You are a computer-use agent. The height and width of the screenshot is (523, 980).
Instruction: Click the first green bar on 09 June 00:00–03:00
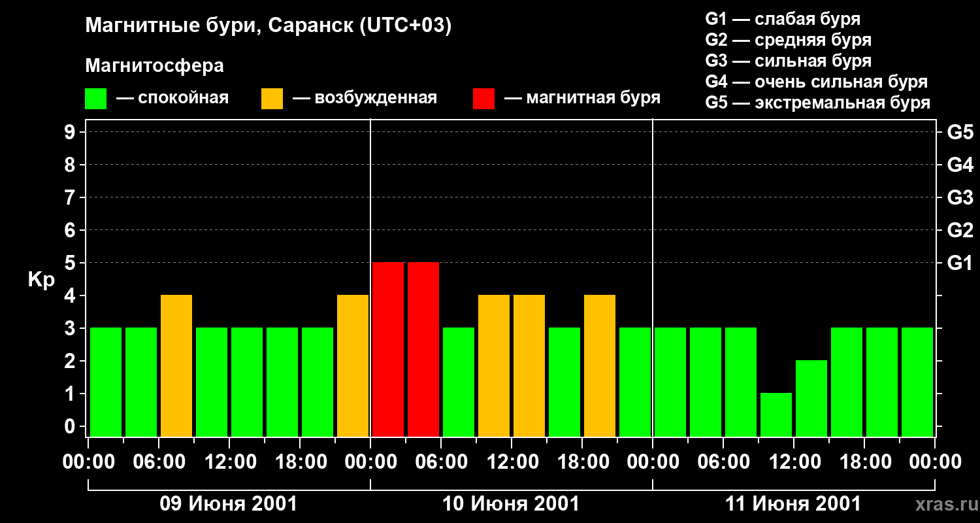click(106, 382)
